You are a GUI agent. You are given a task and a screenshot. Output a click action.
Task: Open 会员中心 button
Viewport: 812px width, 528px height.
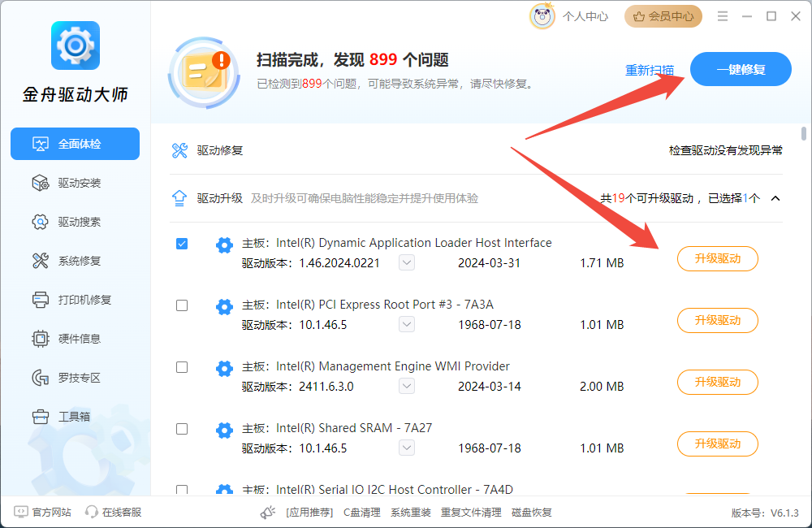(x=663, y=16)
